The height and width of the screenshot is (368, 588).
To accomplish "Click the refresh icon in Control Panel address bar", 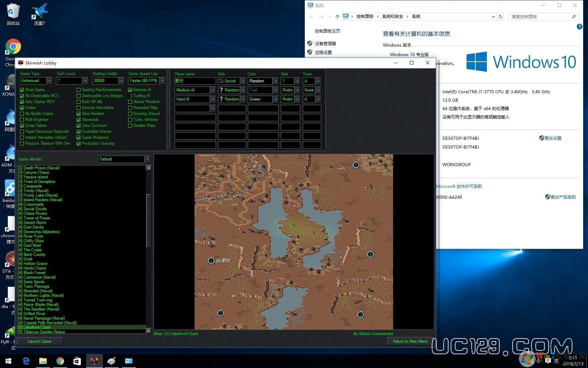I will tap(500, 16).
